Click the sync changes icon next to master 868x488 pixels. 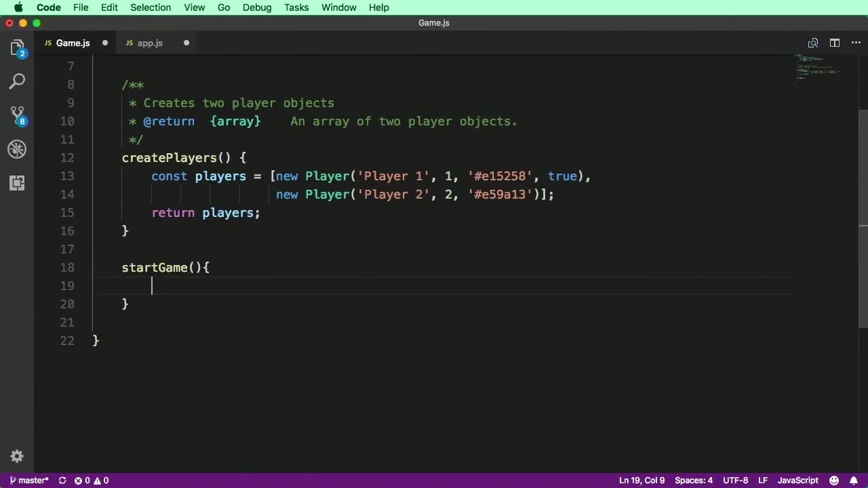pyautogui.click(x=62, y=481)
